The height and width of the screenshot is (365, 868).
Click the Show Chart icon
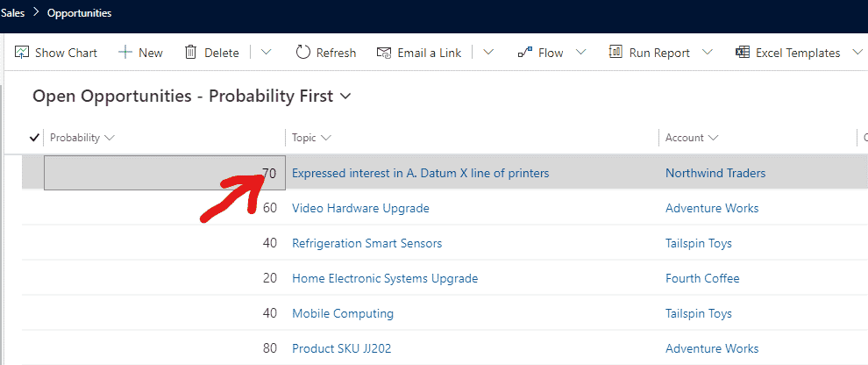[x=22, y=53]
